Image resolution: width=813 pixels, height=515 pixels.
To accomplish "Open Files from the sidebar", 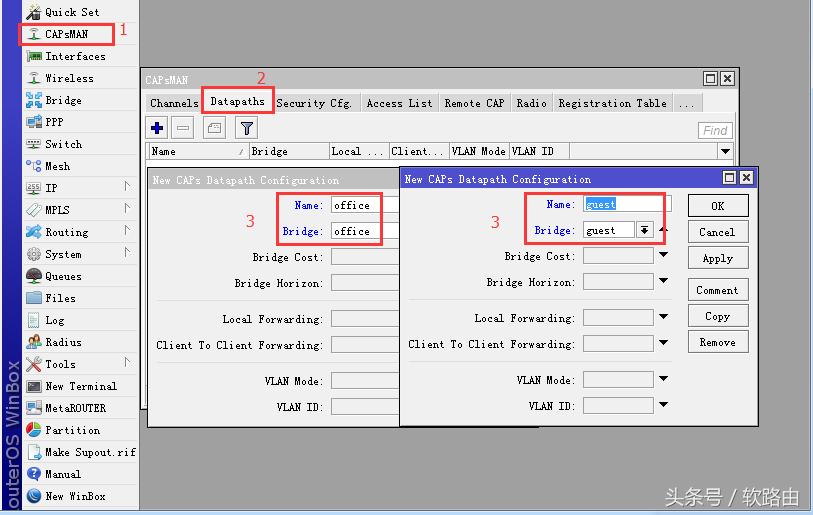I will coord(81,298).
